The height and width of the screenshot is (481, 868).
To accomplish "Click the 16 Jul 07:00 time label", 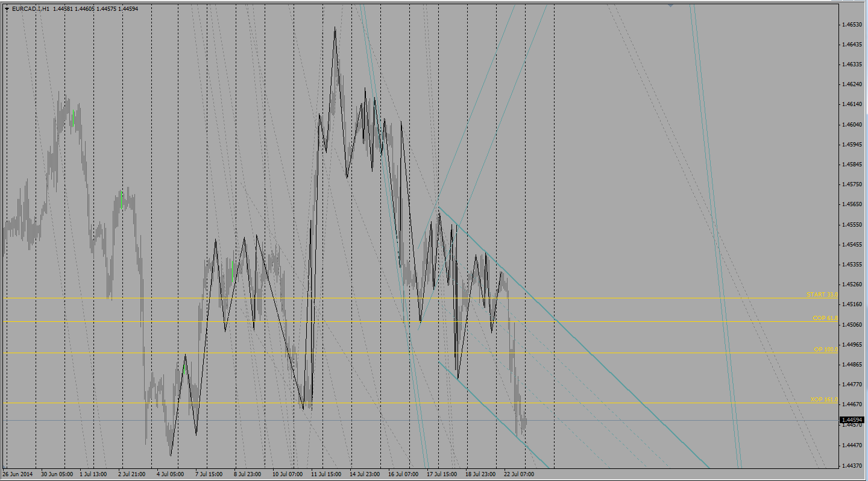I will point(403,474).
